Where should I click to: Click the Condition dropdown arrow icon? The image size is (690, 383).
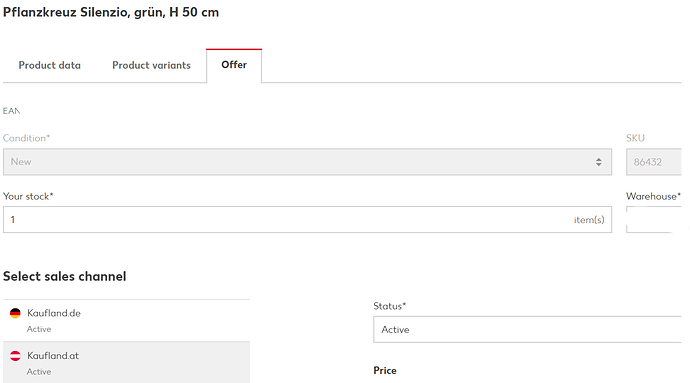click(598, 162)
